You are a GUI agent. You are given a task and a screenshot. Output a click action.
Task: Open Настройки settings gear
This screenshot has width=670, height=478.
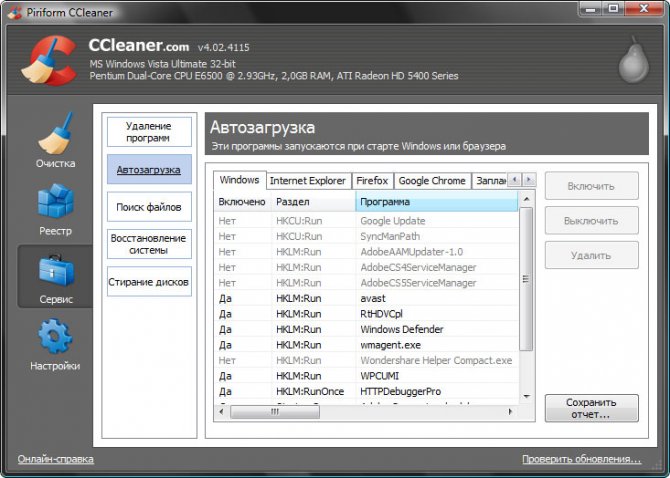[x=55, y=344]
